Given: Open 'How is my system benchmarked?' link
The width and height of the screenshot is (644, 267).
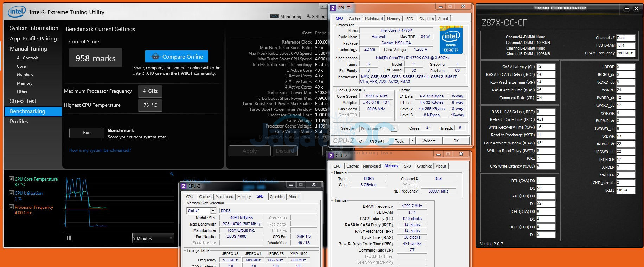Looking at the screenshot, I should 100,150.
